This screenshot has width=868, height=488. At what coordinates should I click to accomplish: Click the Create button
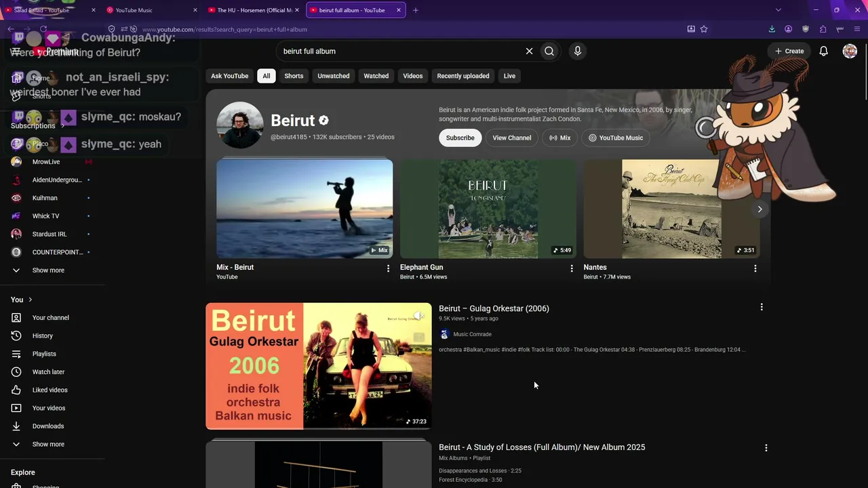point(789,51)
